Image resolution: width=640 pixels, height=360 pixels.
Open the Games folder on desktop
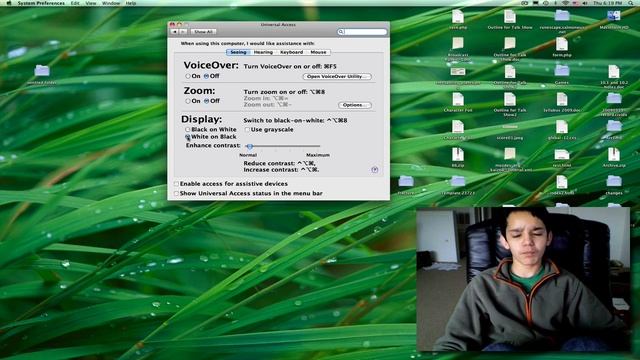coord(562,71)
